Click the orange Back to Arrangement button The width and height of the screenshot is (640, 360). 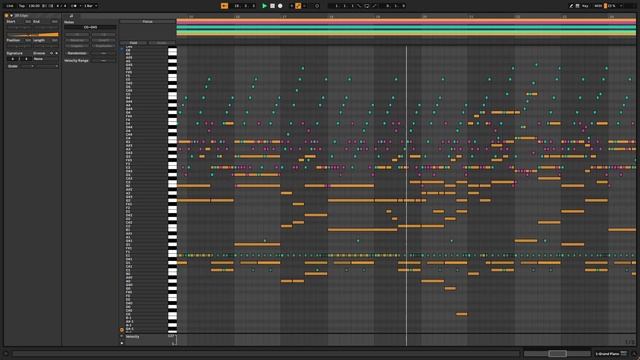click(224, 6)
